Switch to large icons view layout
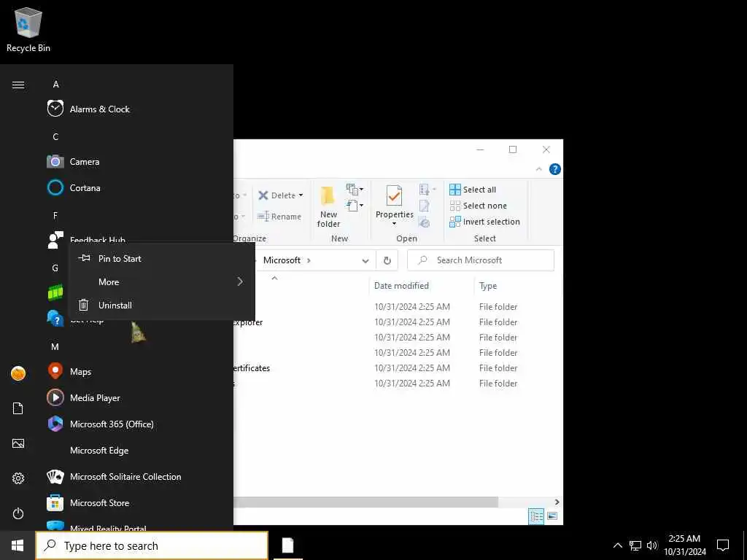The image size is (747, 560). [x=552, y=516]
